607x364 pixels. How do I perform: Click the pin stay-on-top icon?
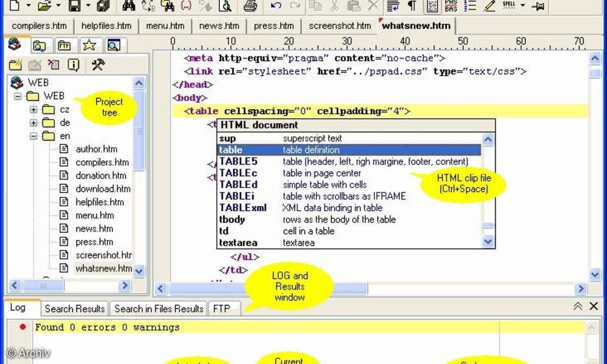click(x=538, y=6)
